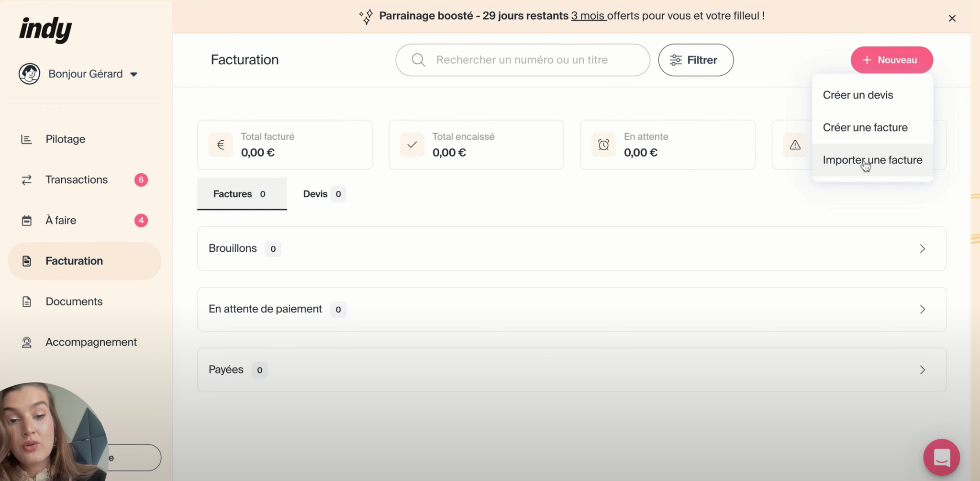Click the En attente clock icon
This screenshot has width=980, height=481.
[x=603, y=145]
